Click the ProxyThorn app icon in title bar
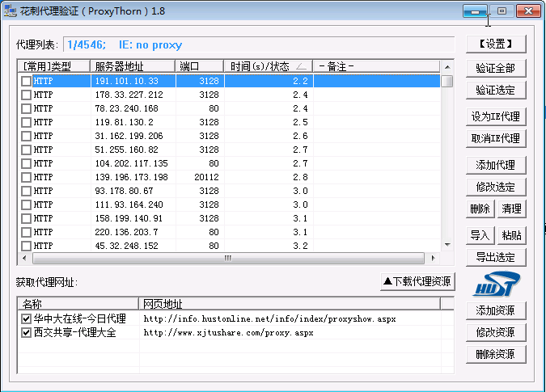The image size is (546, 392). coord(10,11)
